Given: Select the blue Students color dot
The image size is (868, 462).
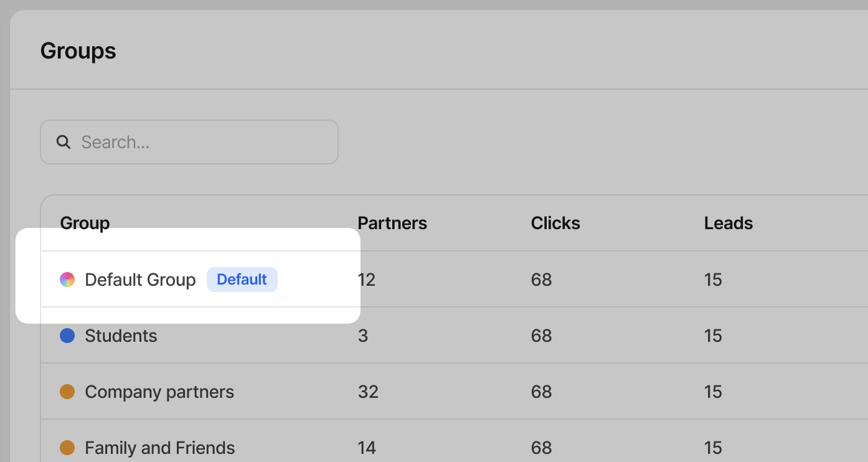Looking at the screenshot, I should click(67, 336).
